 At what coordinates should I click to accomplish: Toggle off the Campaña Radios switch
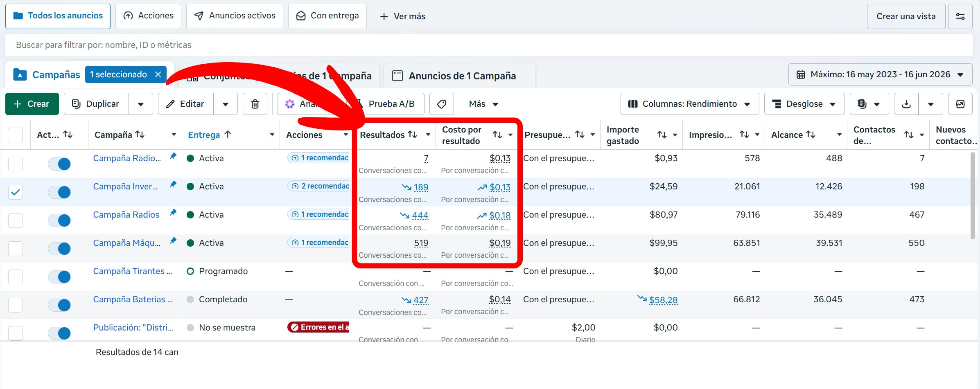click(x=59, y=220)
